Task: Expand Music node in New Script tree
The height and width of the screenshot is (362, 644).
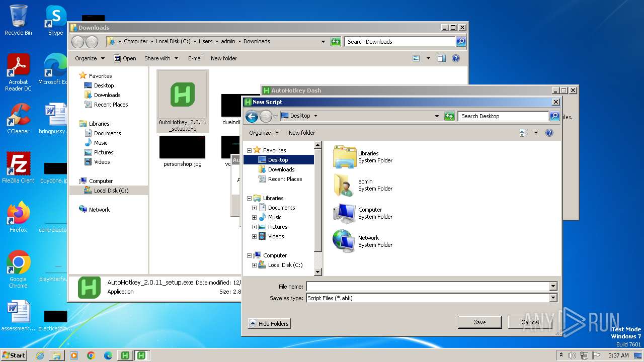Action: coord(254,217)
